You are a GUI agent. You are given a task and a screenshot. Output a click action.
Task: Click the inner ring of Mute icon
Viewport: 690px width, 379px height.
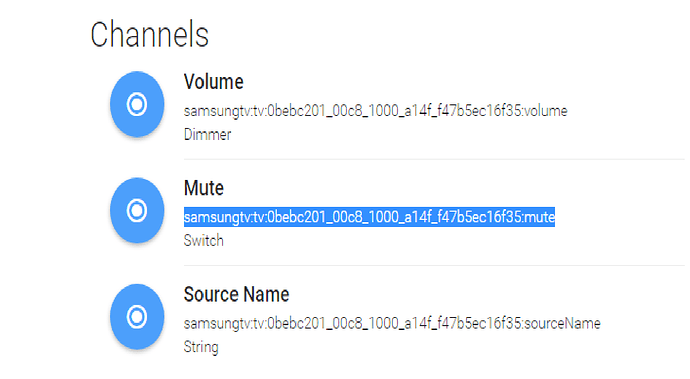[137, 210]
